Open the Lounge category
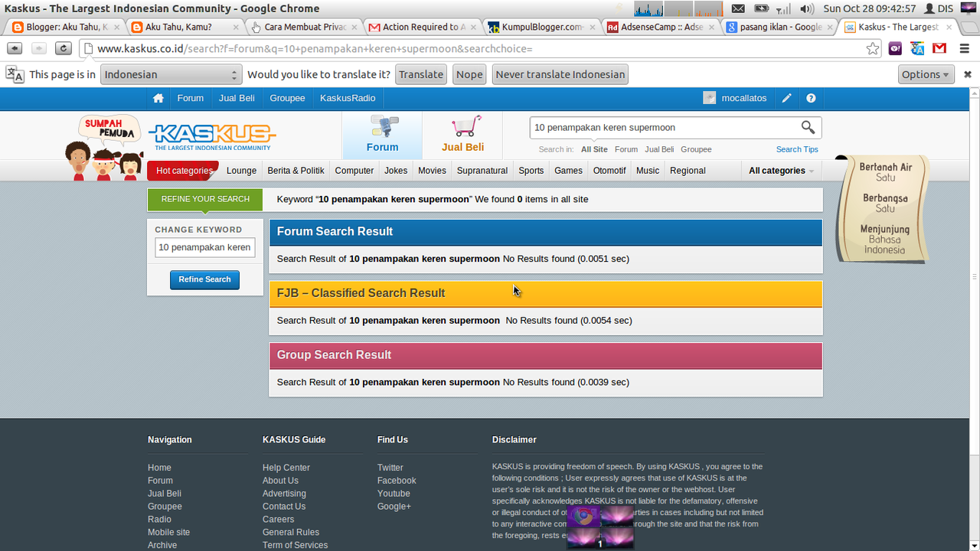 click(241, 171)
